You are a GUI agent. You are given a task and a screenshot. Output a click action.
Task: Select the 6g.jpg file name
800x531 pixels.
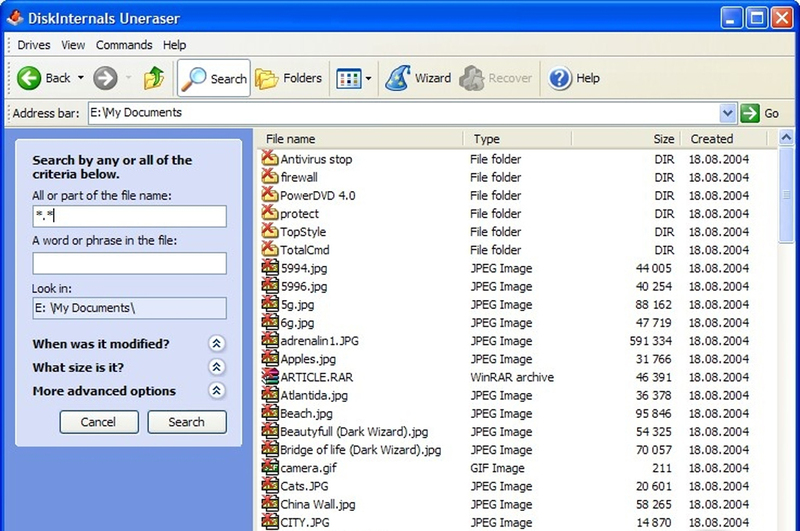(x=297, y=323)
